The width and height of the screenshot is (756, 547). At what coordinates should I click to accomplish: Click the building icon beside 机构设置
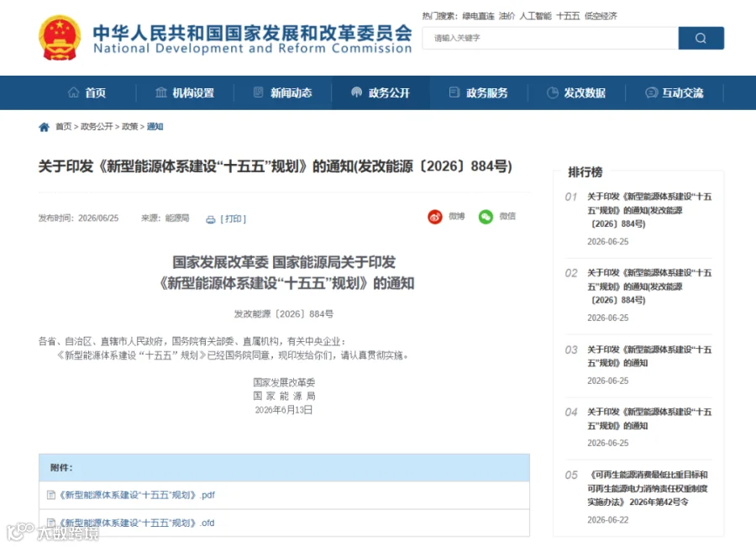161,92
